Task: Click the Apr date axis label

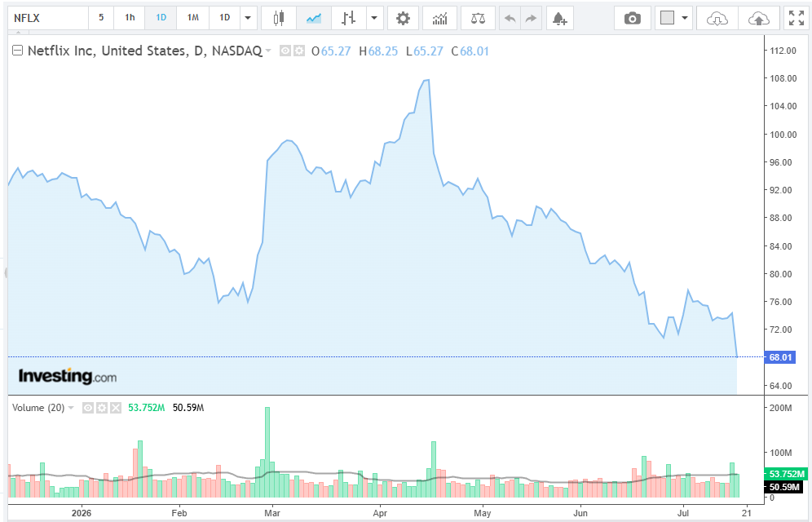Action: (380, 513)
